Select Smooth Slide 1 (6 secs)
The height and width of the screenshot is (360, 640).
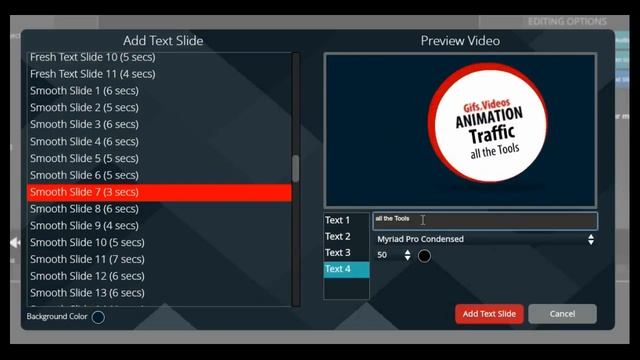(159, 91)
